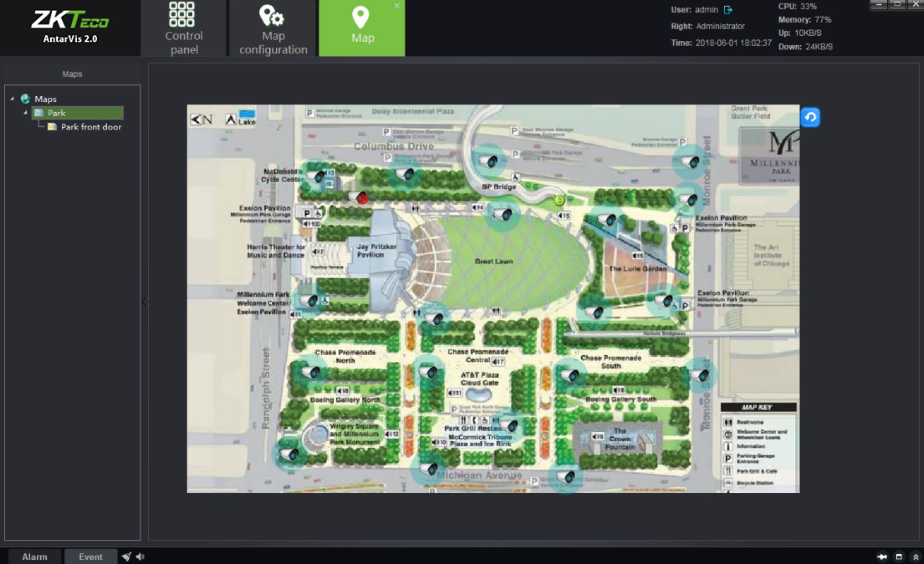Click the red alarm camera marker
The image size is (924, 564).
[361, 199]
